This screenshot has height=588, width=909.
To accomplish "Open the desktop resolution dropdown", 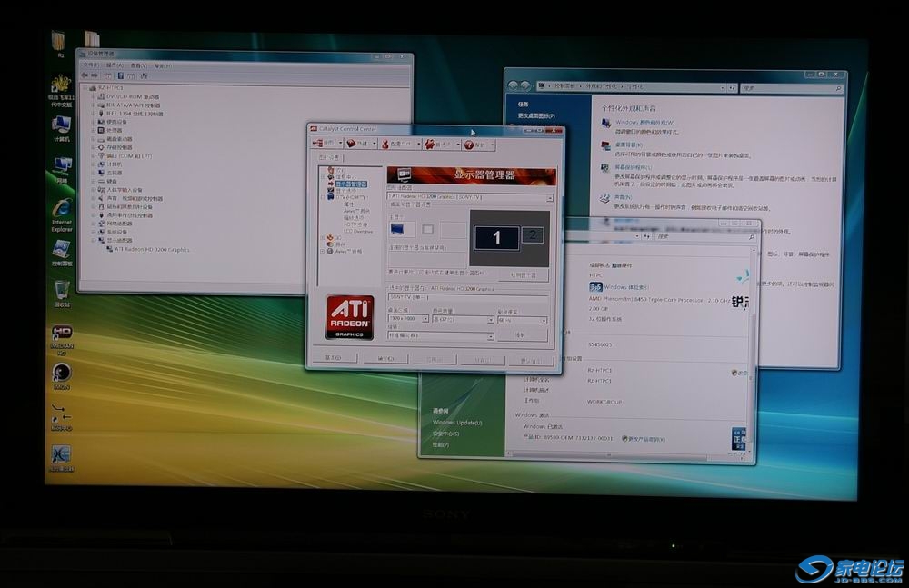I will 425,320.
